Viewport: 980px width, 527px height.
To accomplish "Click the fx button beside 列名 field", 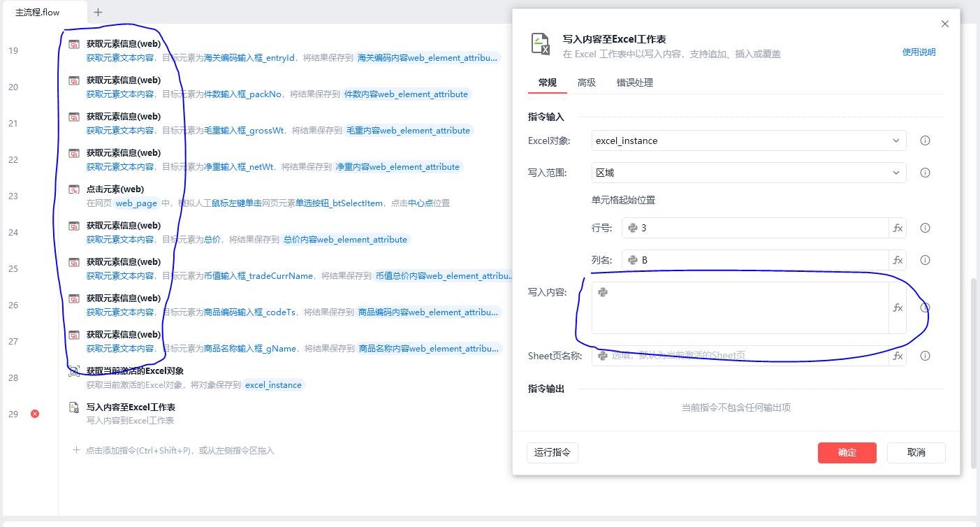I will [898, 260].
